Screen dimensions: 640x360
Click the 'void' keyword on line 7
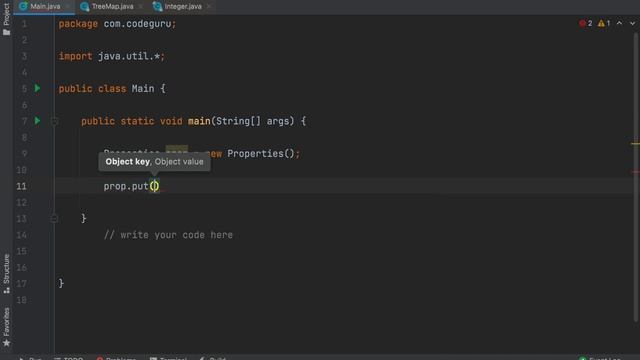pos(171,121)
